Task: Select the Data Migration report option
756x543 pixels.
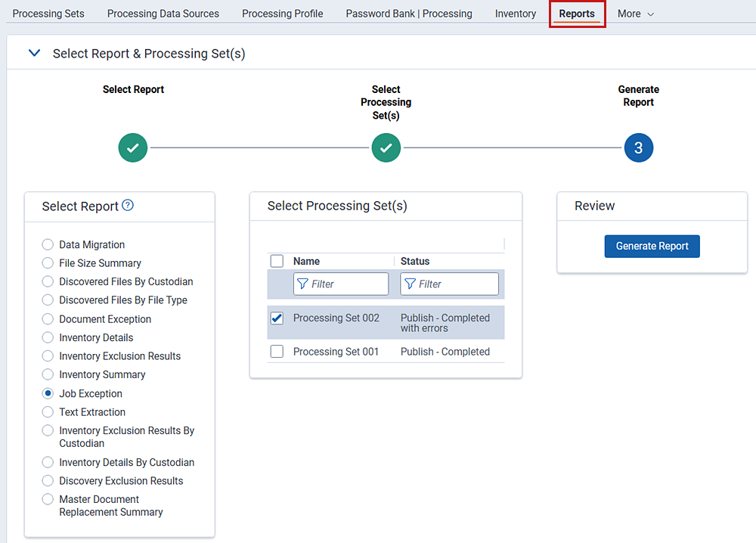Action: [48, 245]
